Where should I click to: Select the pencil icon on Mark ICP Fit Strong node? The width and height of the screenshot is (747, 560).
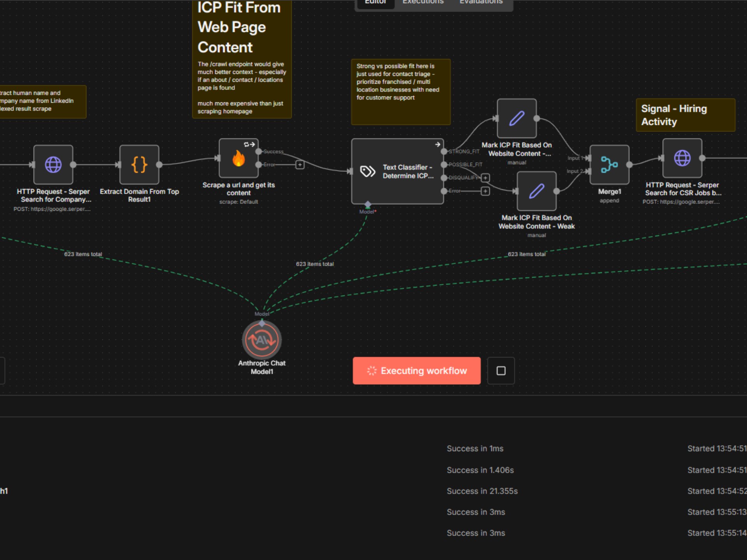point(517,119)
